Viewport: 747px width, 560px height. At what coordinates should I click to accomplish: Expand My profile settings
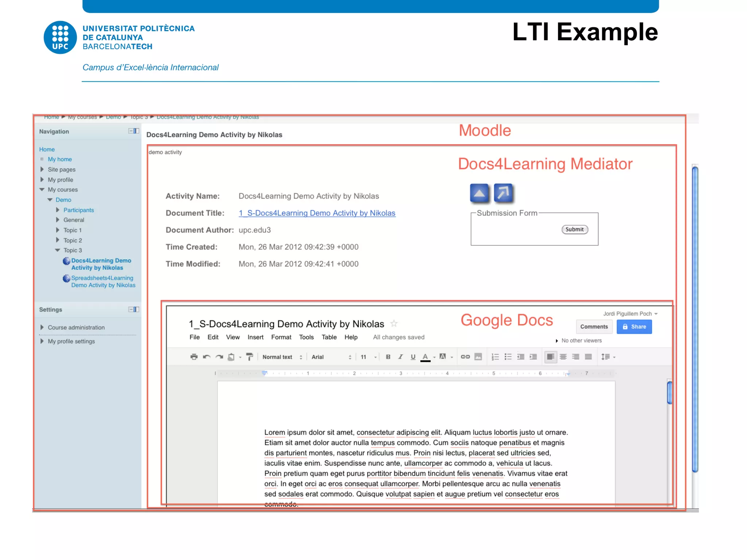42,341
